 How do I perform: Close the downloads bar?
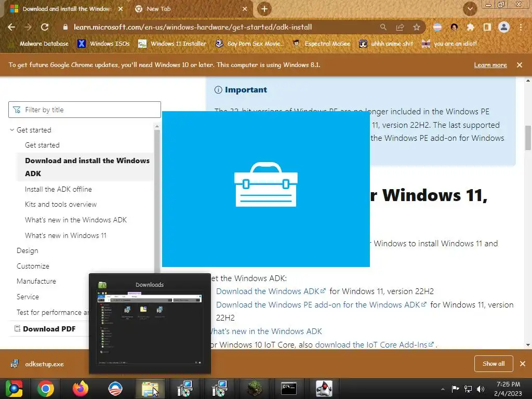(523, 364)
